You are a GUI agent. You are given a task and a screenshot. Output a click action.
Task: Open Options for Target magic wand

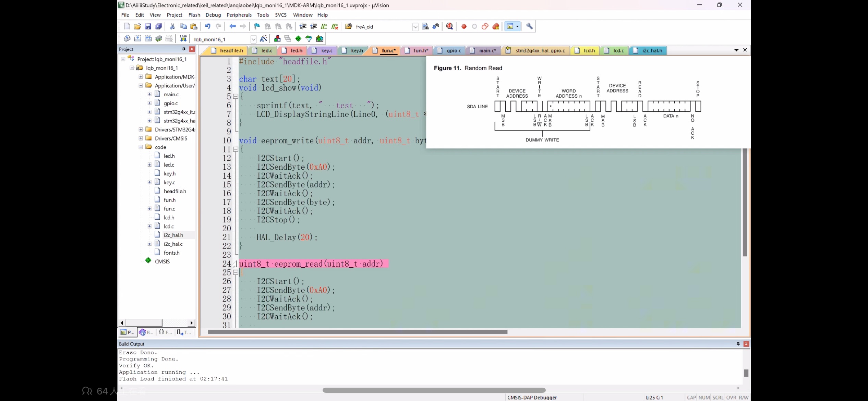pyautogui.click(x=263, y=38)
